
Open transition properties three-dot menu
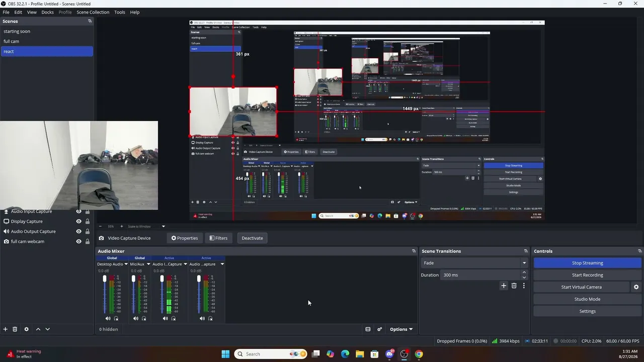click(524, 286)
